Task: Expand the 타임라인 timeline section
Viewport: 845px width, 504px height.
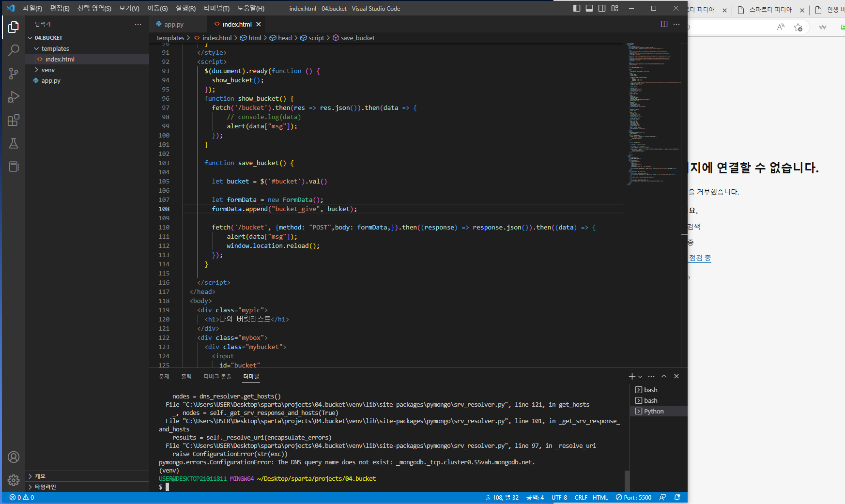Action: point(87,487)
